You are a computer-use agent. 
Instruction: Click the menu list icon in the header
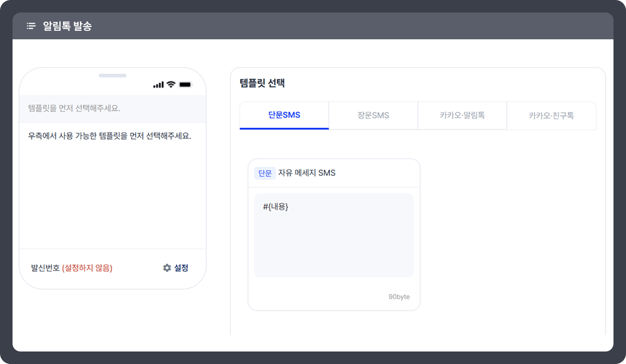[x=31, y=26]
